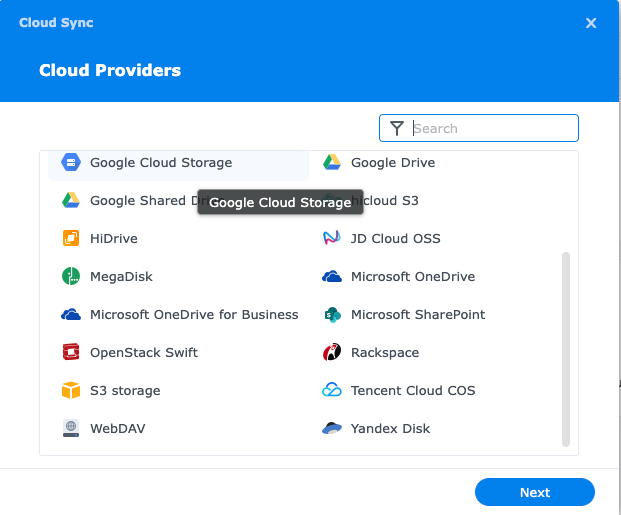The image size is (621, 515).
Task: Select the Yandex Disk icon
Action: [332, 429]
